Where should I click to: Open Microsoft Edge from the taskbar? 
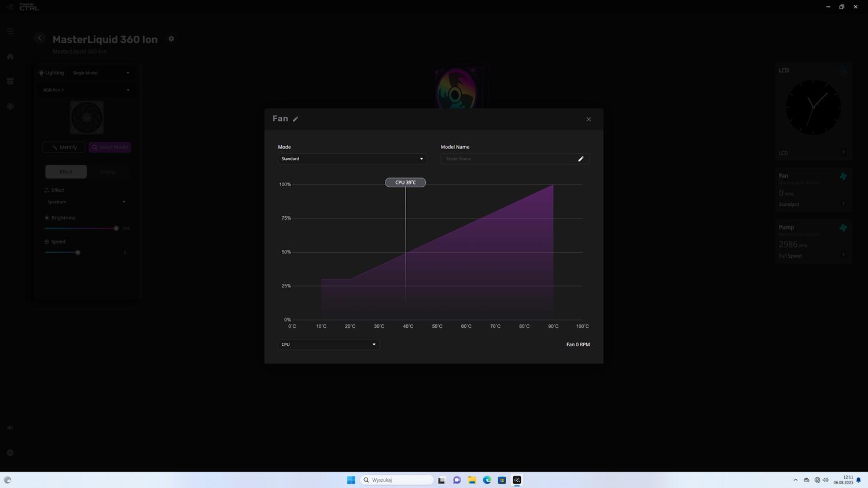[487, 480]
